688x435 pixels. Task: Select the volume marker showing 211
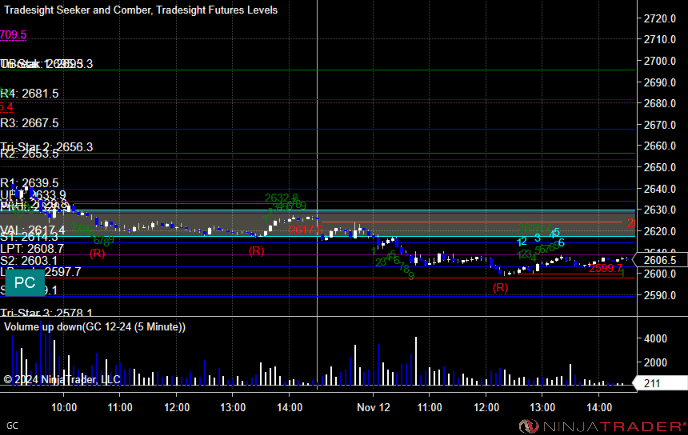pyautogui.click(x=660, y=383)
